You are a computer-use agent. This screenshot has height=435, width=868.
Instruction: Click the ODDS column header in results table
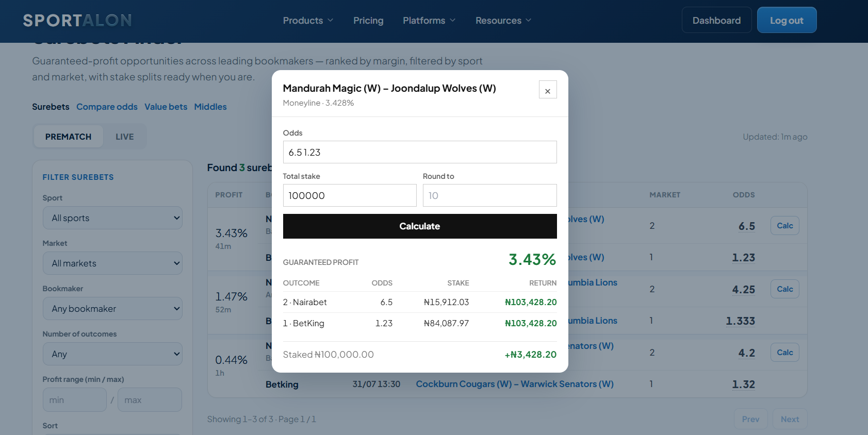tap(744, 195)
